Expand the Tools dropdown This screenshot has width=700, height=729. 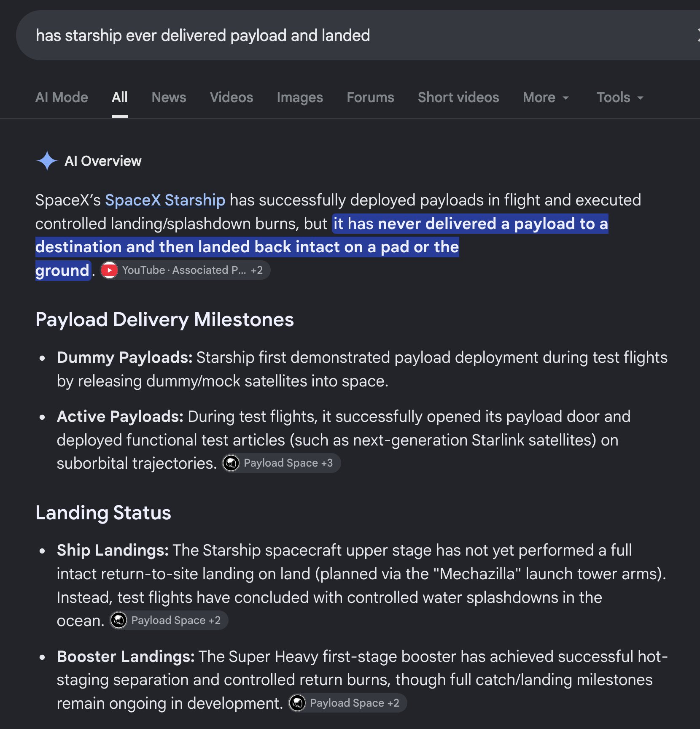(x=620, y=97)
